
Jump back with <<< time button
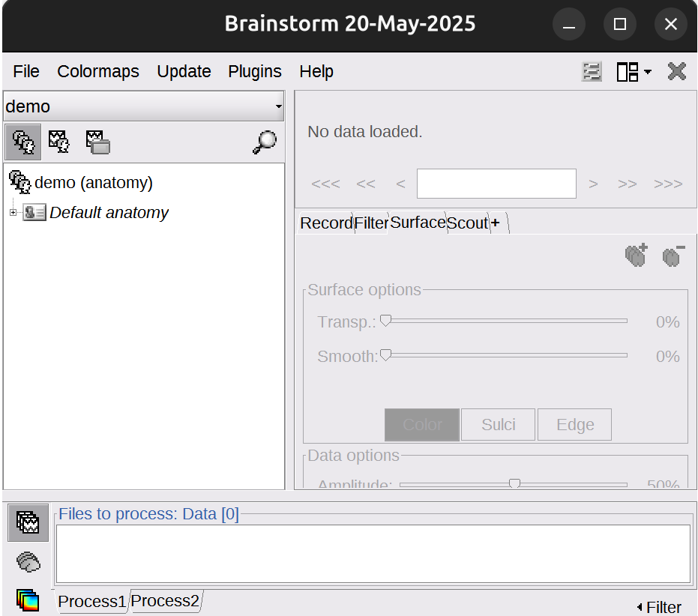pyautogui.click(x=325, y=184)
